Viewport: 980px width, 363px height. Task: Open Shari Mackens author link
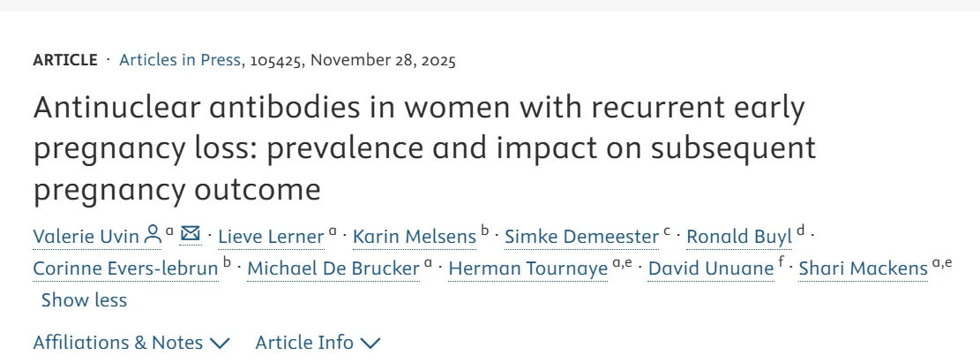pos(863,268)
